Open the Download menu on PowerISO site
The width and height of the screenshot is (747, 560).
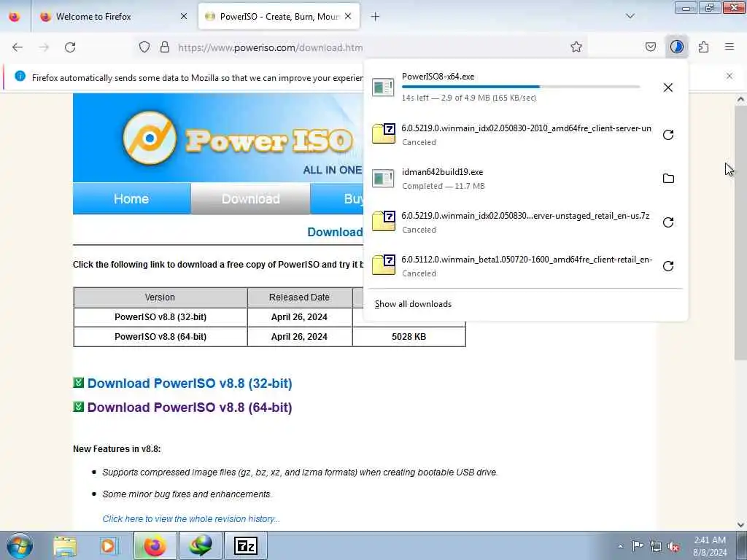coord(251,198)
